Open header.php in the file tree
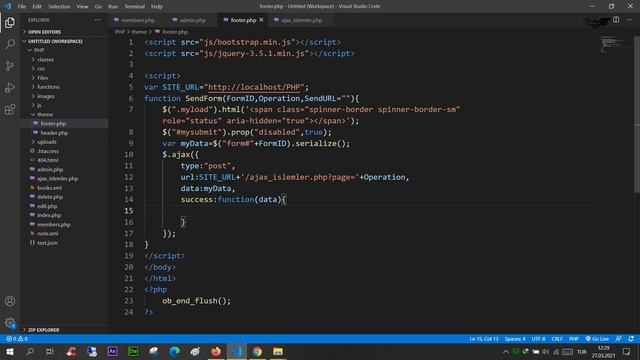 (54, 133)
